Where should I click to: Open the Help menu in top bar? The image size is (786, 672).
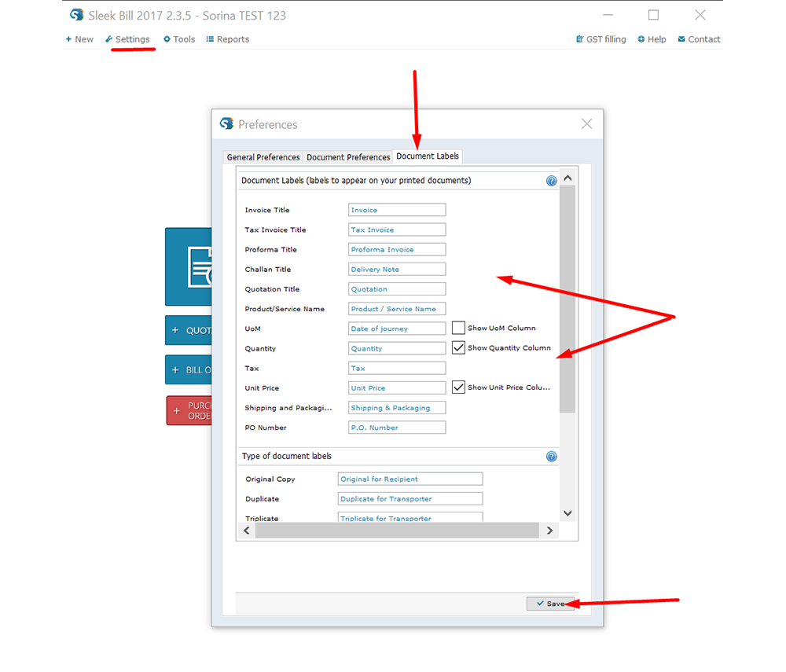click(652, 39)
